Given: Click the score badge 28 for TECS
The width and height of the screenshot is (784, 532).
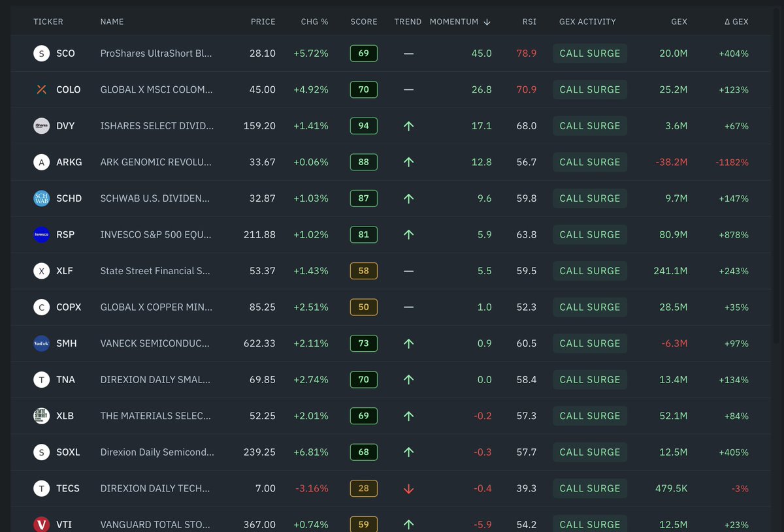Looking at the screenshot, I should point(364,488).
